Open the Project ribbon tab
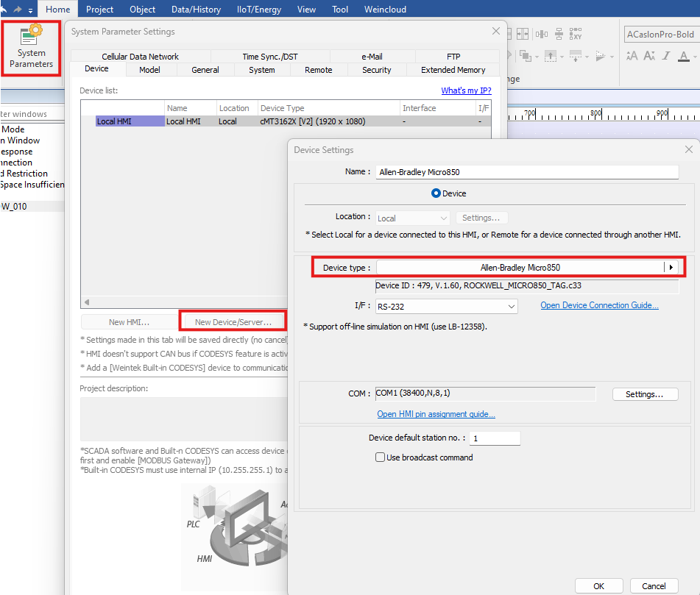Screen dimensions: 700x595 click(99, 9)
